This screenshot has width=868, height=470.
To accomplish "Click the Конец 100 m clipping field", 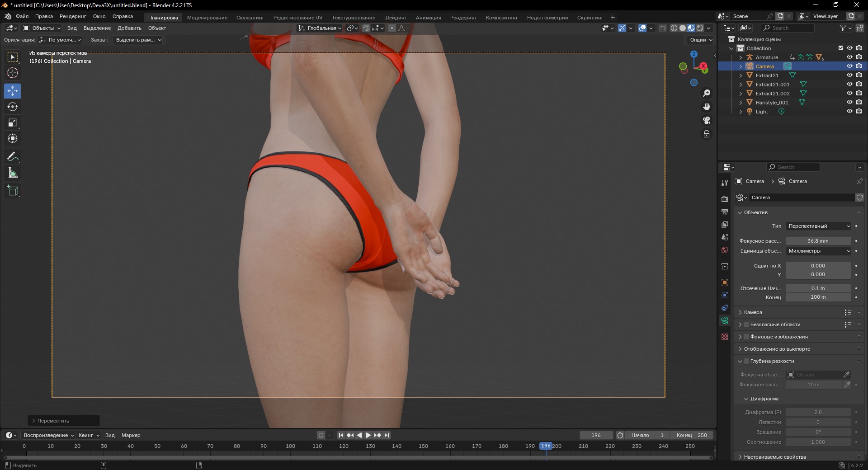I will click(818, 297).
